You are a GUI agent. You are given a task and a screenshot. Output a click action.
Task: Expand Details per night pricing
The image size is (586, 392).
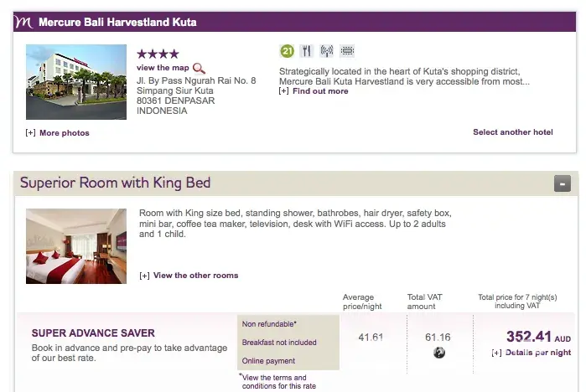536,353
